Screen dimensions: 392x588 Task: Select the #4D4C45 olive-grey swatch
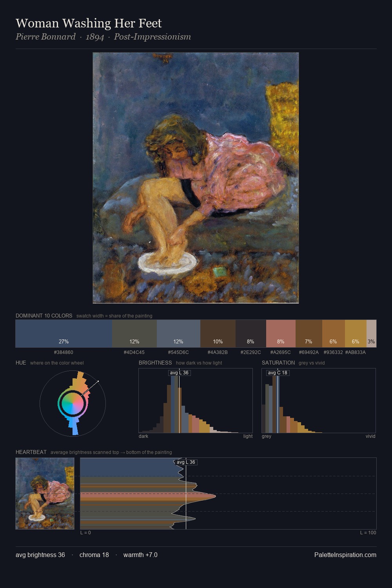point(134,334)
